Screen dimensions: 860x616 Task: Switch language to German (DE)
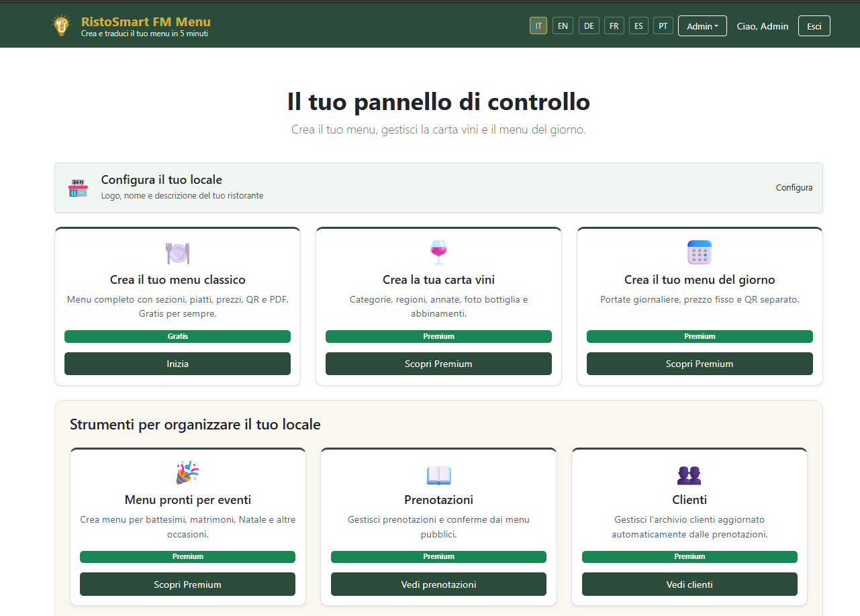coord(589,26)
